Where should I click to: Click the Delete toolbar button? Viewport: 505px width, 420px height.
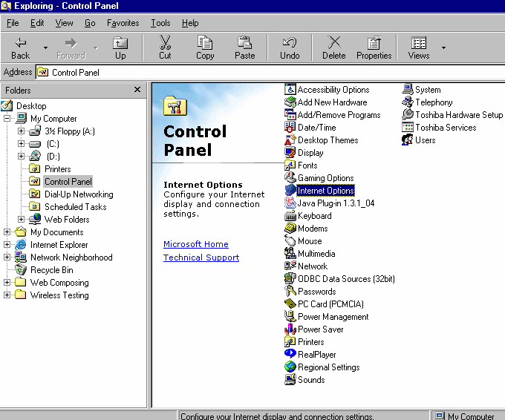tap(334, 47)
